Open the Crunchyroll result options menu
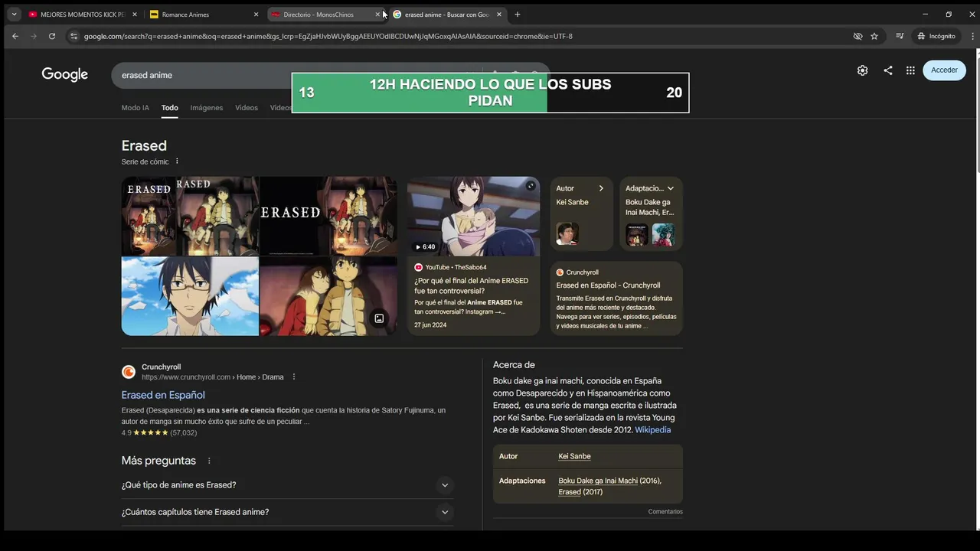The width and height of the screenshot is (980, 551). 294,377
